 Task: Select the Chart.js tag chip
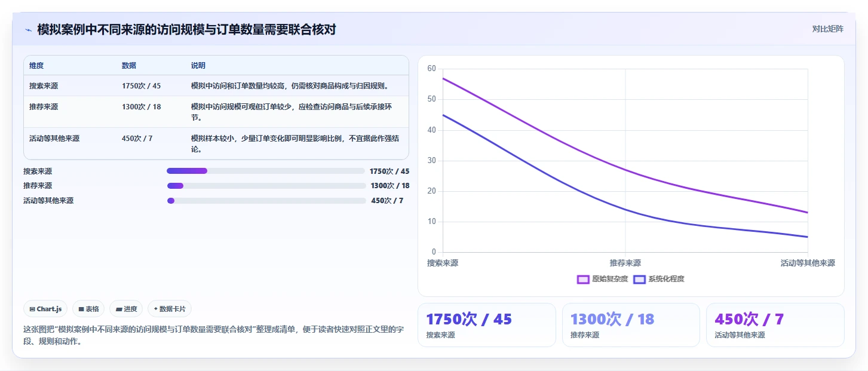coord(45,309)
